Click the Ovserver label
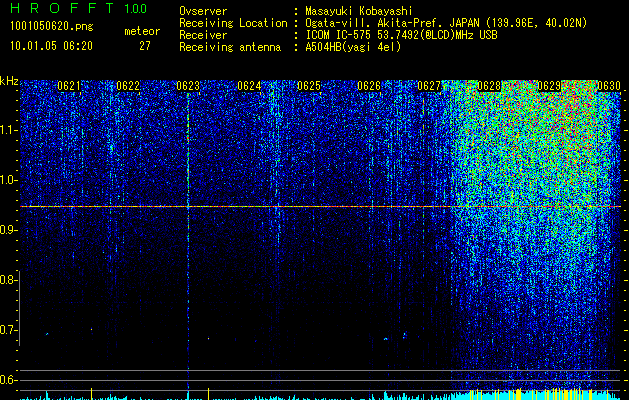Screen dimensions: 629x400 click(203, 11)
